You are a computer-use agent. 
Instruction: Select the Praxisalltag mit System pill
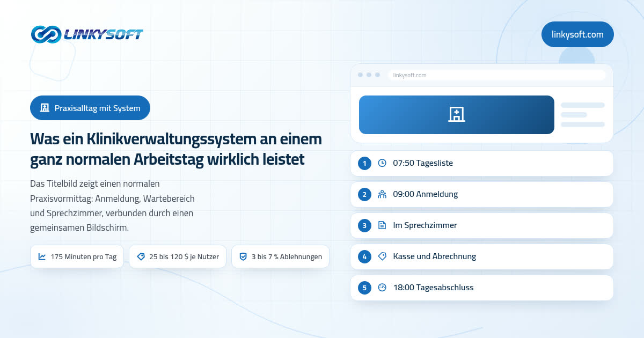90,108
